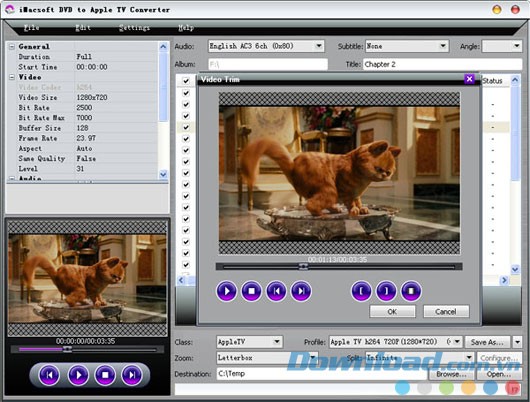Collapse the General property group
530x402 pixels.
pos(12,47)
